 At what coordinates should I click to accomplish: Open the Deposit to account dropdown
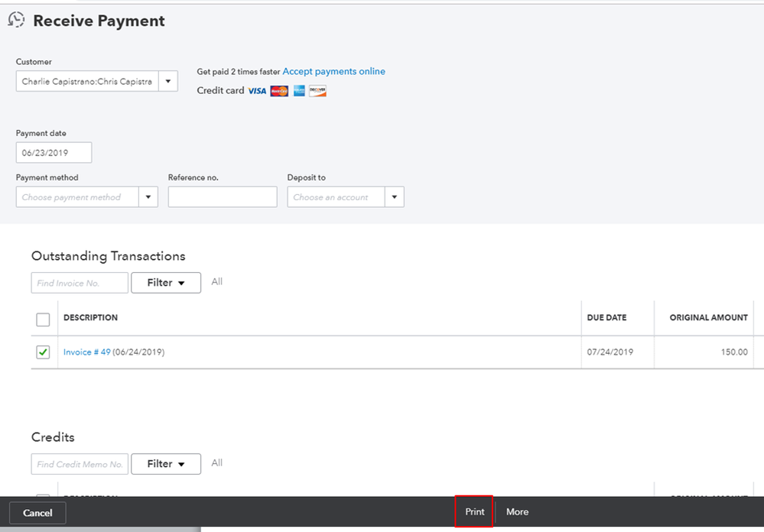(394, 197)
